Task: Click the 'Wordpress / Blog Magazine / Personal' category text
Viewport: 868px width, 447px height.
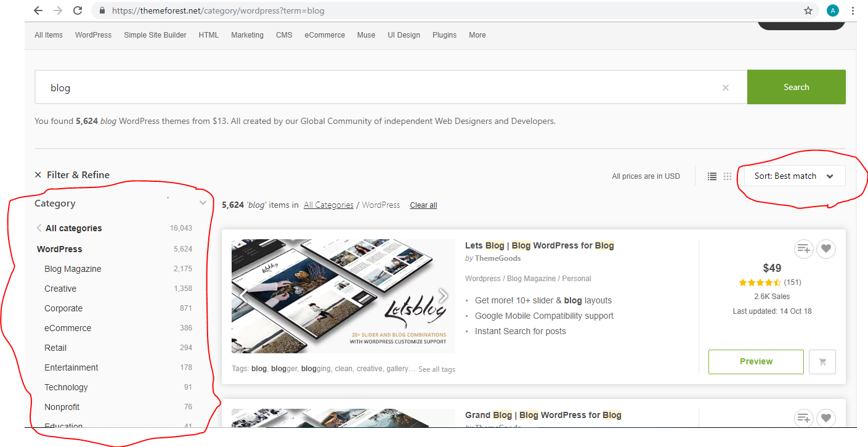Action: point(528,279)
